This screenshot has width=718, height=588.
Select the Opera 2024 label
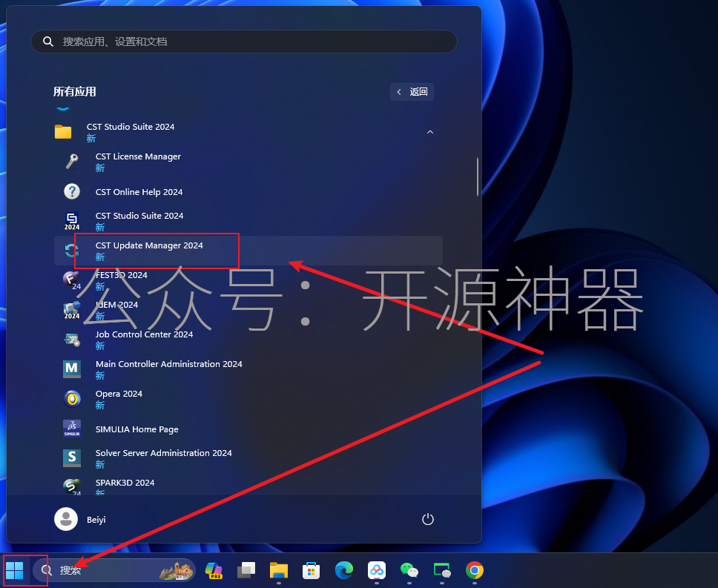(119, 394)
